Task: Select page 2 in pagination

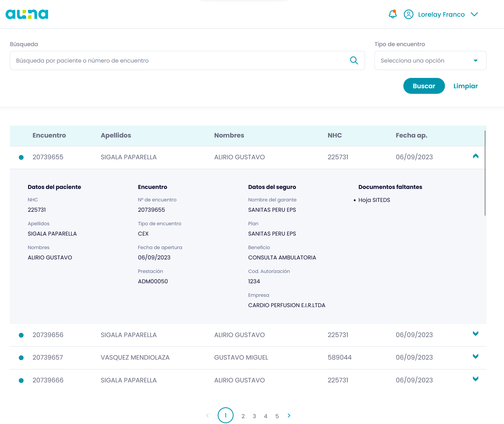Action: (x=243, y=416)
